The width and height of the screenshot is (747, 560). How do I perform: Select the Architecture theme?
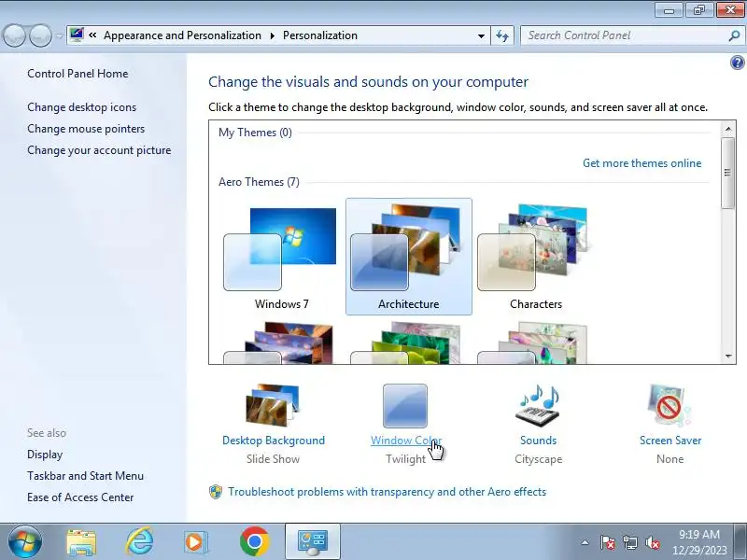(409, 258)
